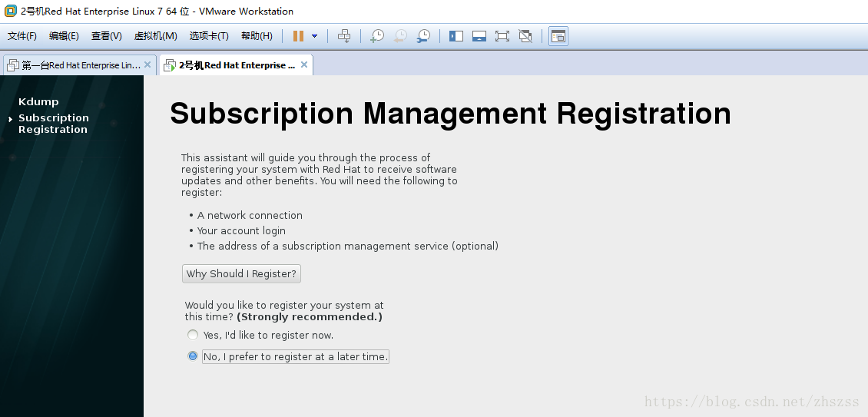
Task: Select Subscription Registration in the sidebar
Action: [54, 124]
